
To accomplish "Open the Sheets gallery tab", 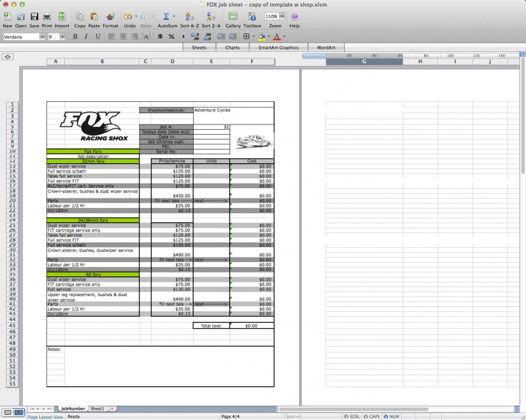I will [x=199, y=48].
